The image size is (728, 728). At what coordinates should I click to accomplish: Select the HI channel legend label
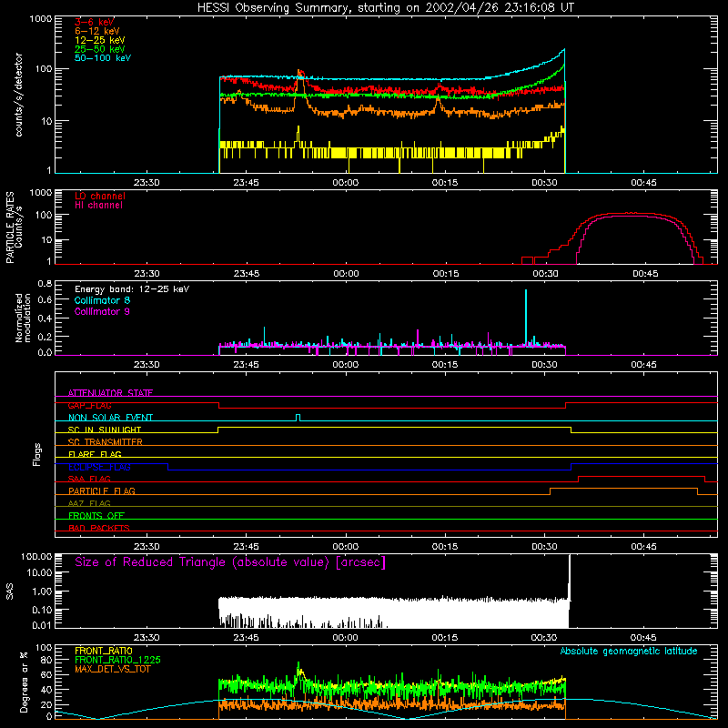98,206
